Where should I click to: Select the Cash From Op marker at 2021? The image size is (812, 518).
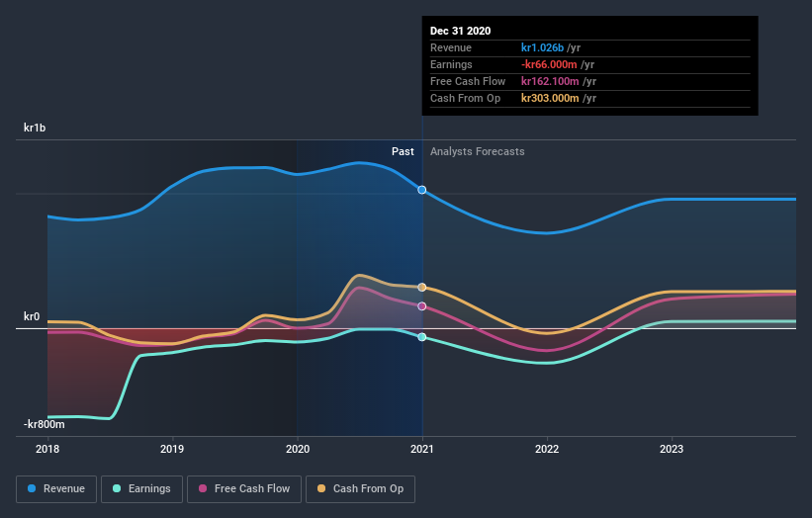point(422,288)
